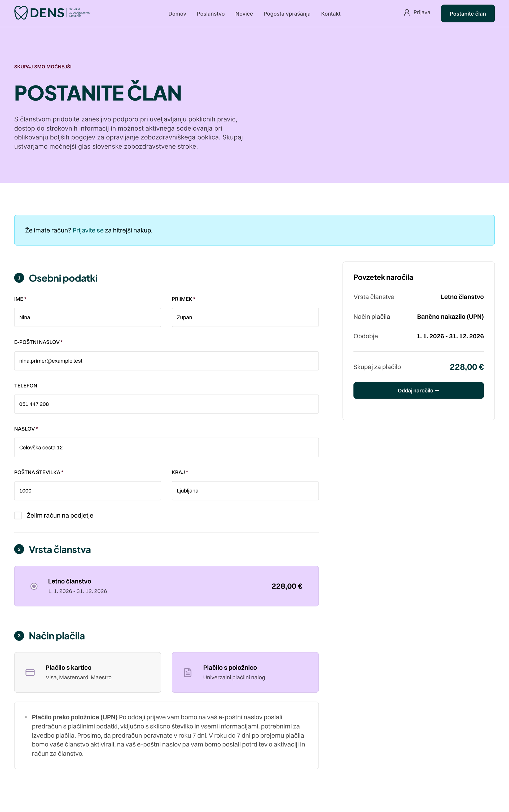Click the Naslov field Celovška cesta 12
The image size is (509, 812).
[x=166, y=447]
